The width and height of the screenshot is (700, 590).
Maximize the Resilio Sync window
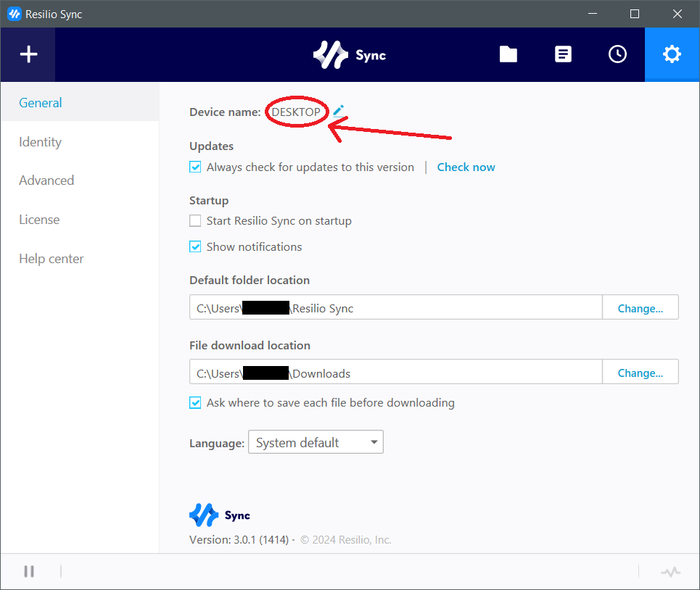click(x=635, y=14)
